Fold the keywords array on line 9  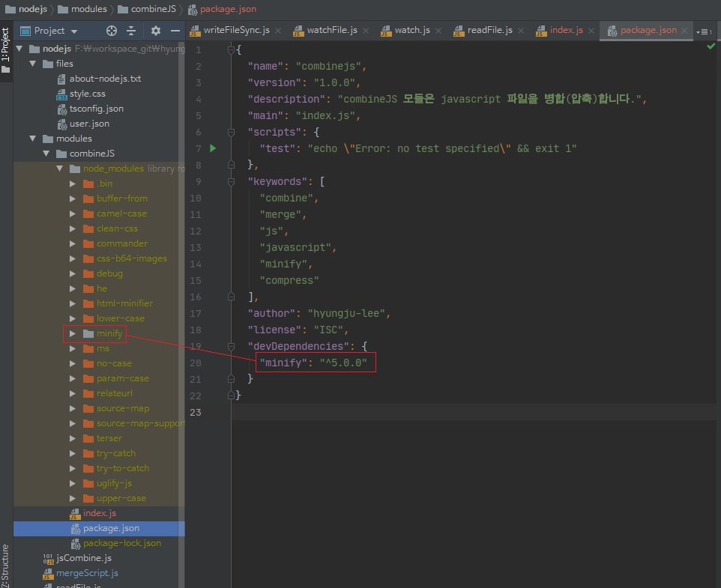click(232, 181)
